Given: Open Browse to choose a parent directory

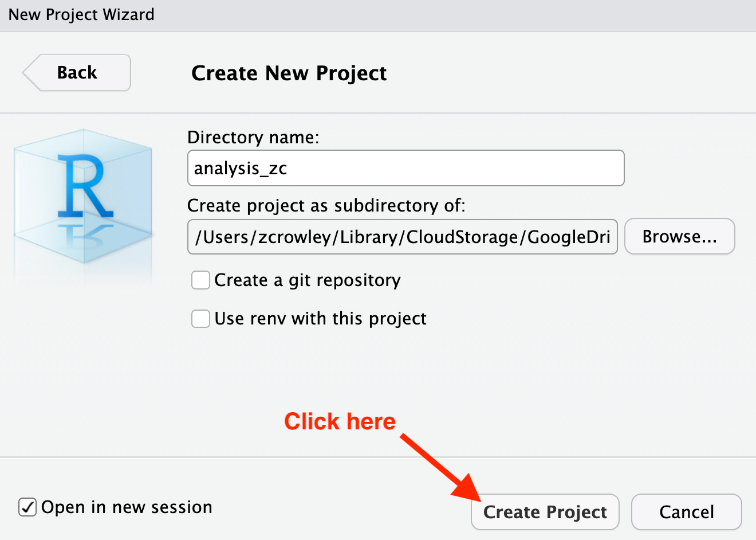Looking at the screenshot, I should point(679,236).
